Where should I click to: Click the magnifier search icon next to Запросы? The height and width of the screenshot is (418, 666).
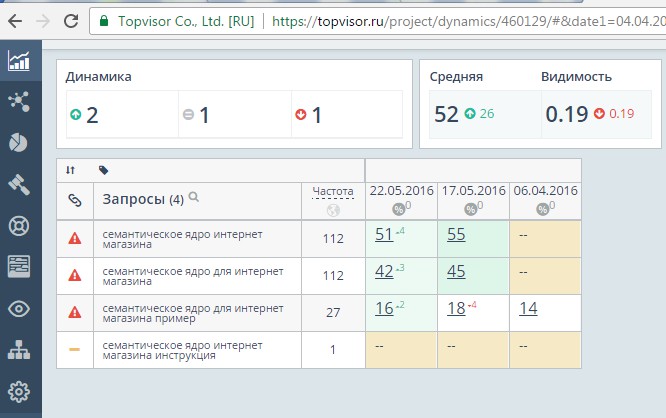coord(194,197)
